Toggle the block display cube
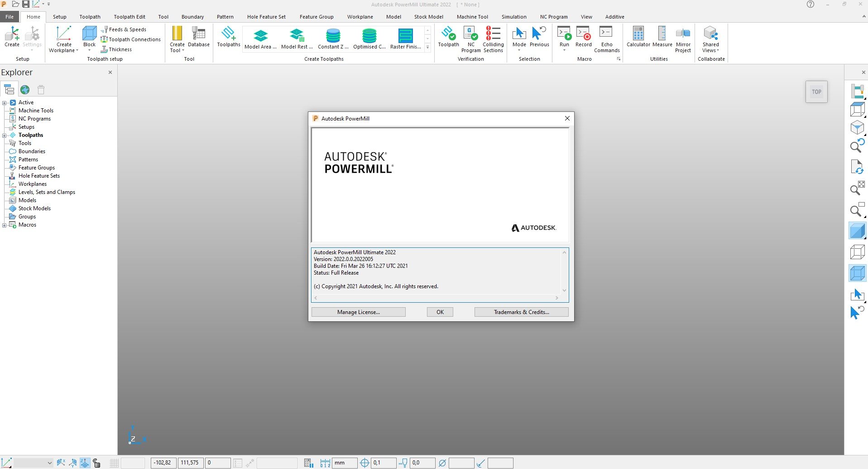This screenshot has width=868, height=469. click(857, 273)
